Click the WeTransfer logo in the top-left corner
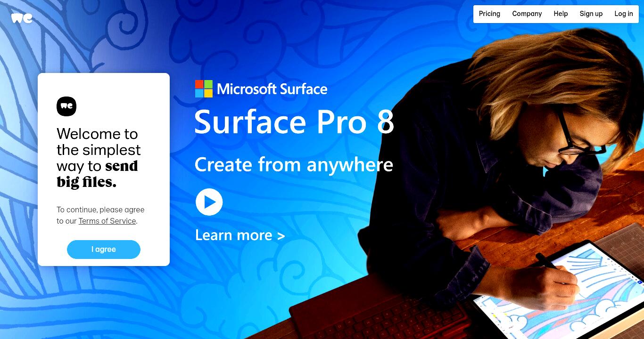 tap(22, 18)
